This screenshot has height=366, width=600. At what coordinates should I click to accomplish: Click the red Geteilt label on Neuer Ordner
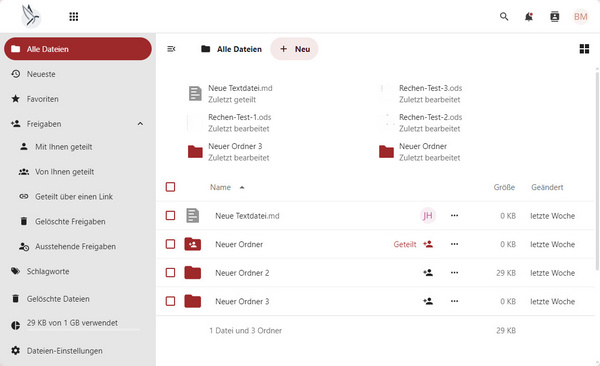(x=404, y=244)
